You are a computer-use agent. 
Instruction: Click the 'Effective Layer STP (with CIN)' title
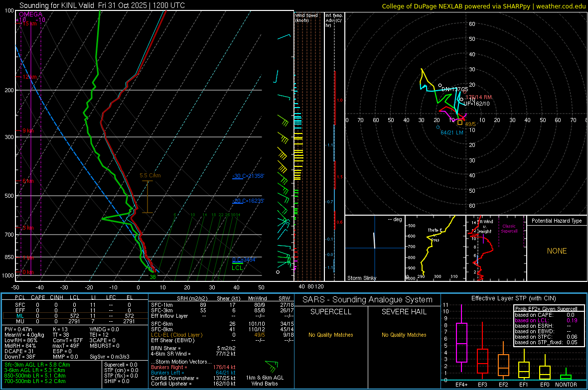(513, 298)
